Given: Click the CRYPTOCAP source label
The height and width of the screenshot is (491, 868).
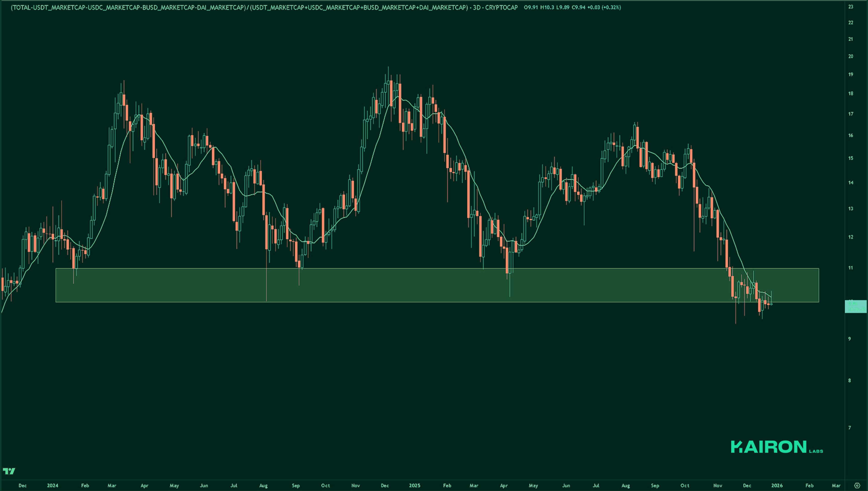Looking at the screenshot, I should (501, 7).
